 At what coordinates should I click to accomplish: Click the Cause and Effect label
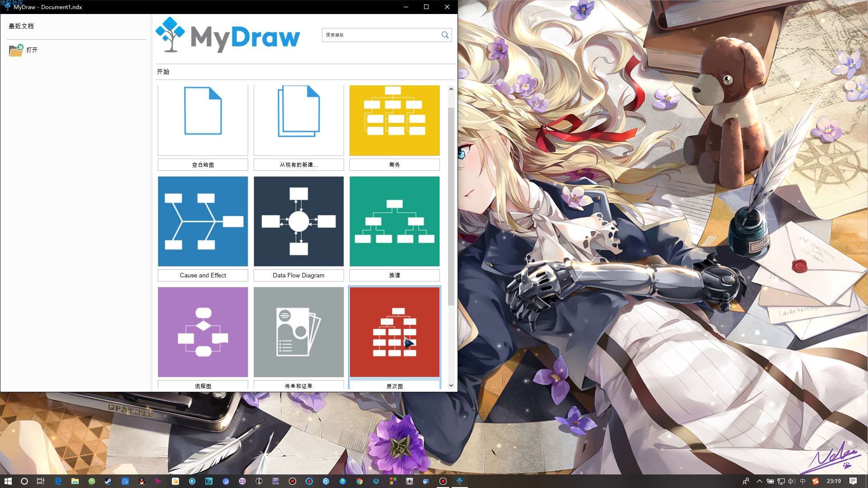point(203,275)
